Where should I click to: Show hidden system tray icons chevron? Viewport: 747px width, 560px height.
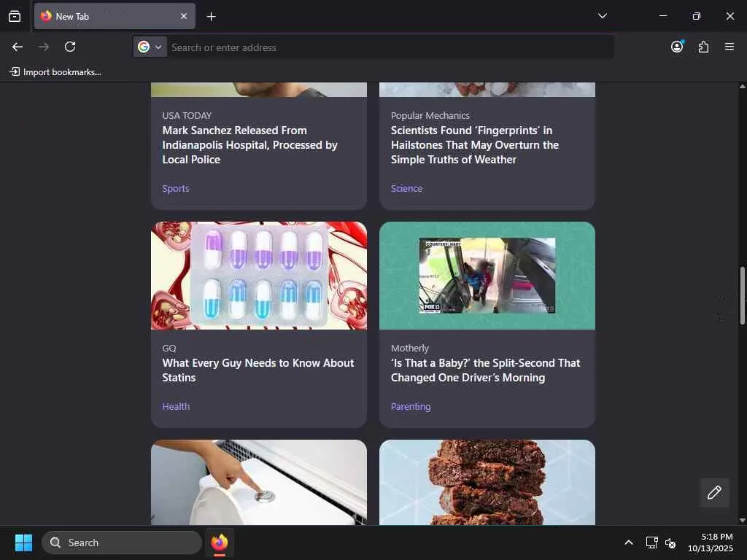(629, 542)
